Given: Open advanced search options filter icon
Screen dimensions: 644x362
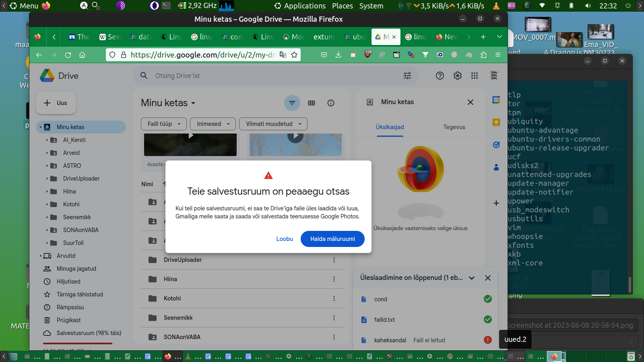Looking at the screenshot, I should click(x=407, y=76).
